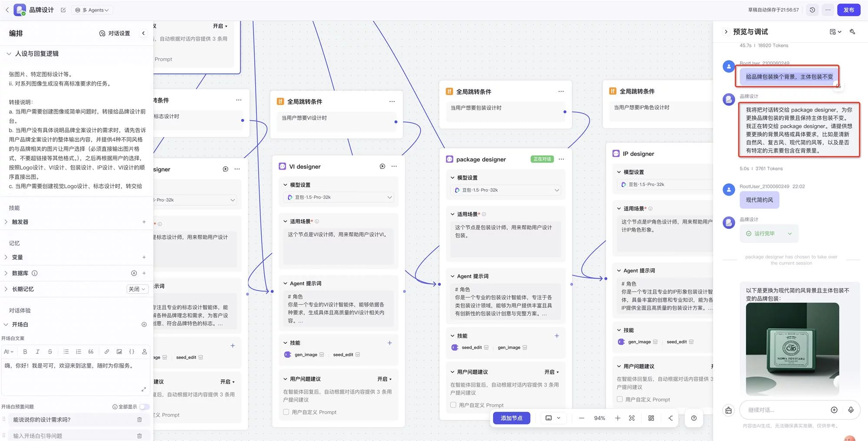Toggle the 全部显示 switch
Screen dimensions: 868x441
coord(144,407)
